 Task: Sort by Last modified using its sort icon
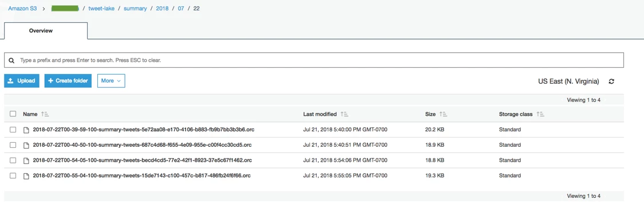click(x=345, y=114)
